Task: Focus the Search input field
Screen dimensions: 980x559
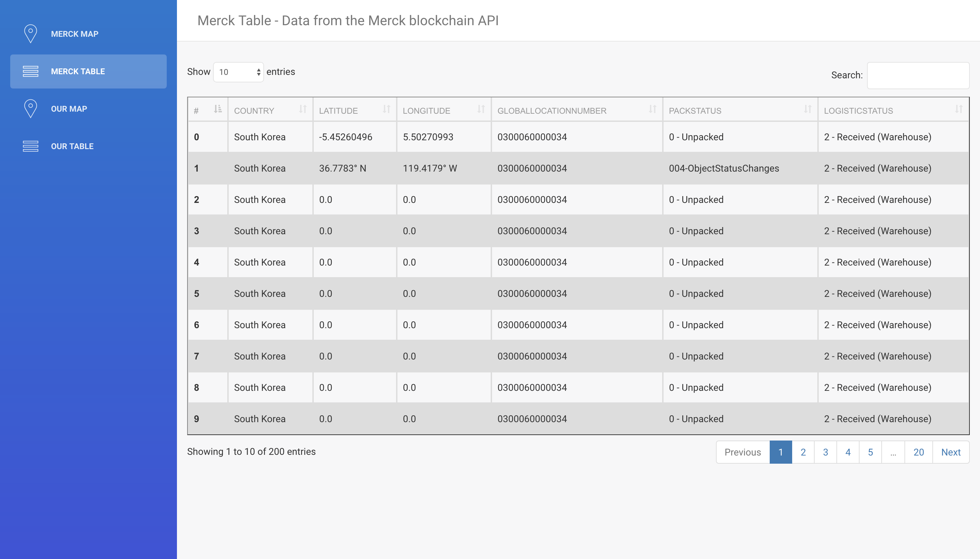Action: click(x=918, y=75)
